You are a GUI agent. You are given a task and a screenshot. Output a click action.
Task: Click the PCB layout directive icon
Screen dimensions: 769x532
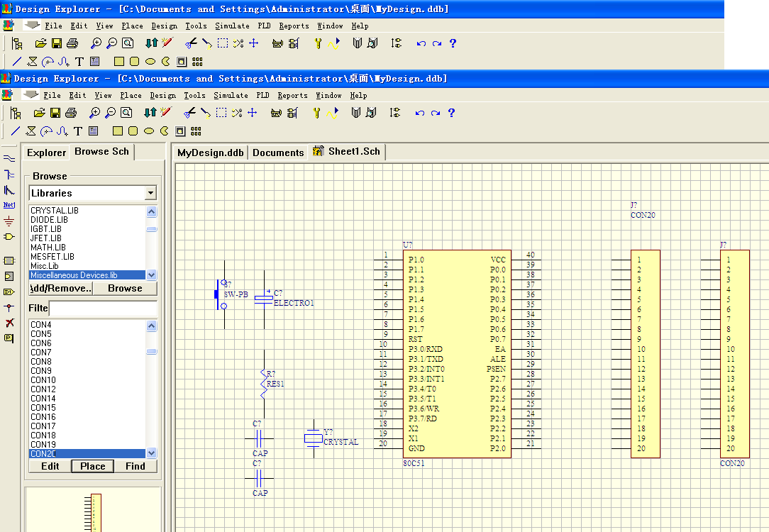tap(9, 338)
